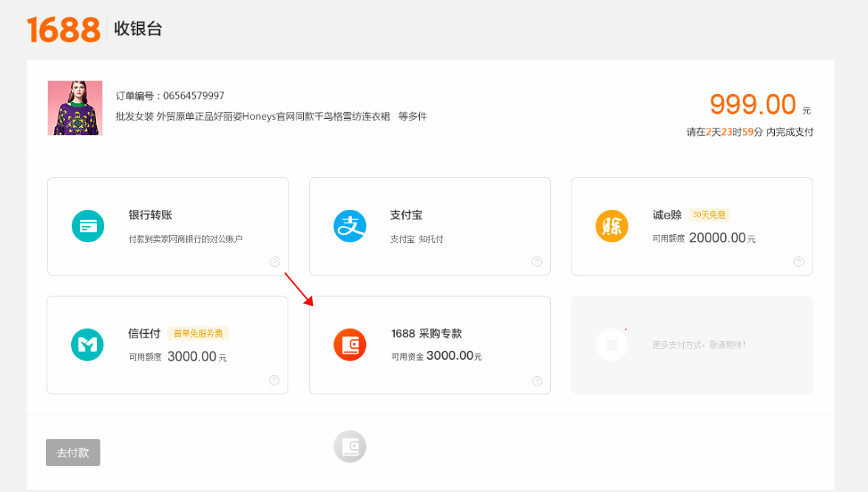
Task: Choose the 支付宝 payment title
Action: tap(407, 215)
